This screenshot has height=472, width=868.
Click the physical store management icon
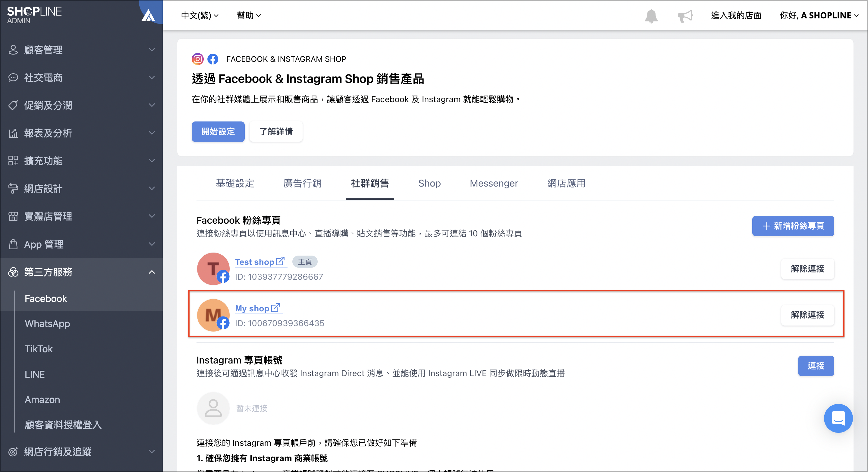click(x=13, y=216)
